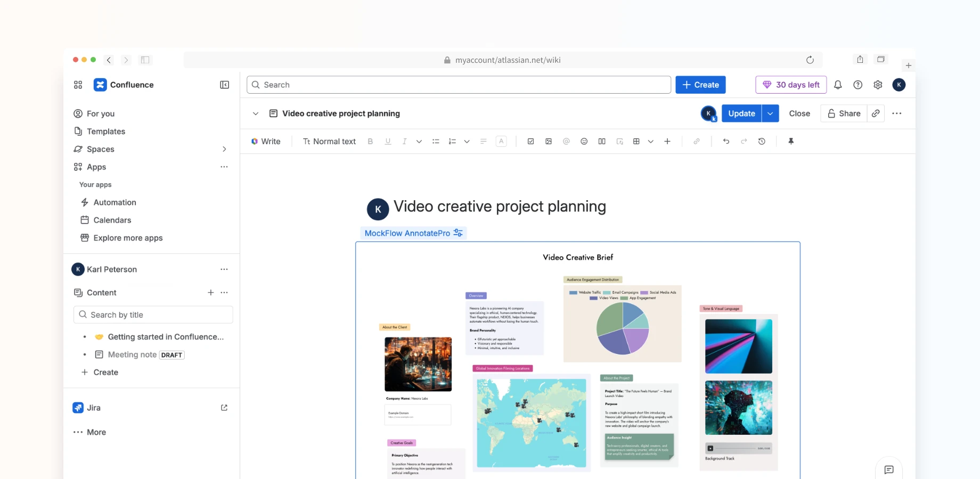Click the redo icon

744,142
